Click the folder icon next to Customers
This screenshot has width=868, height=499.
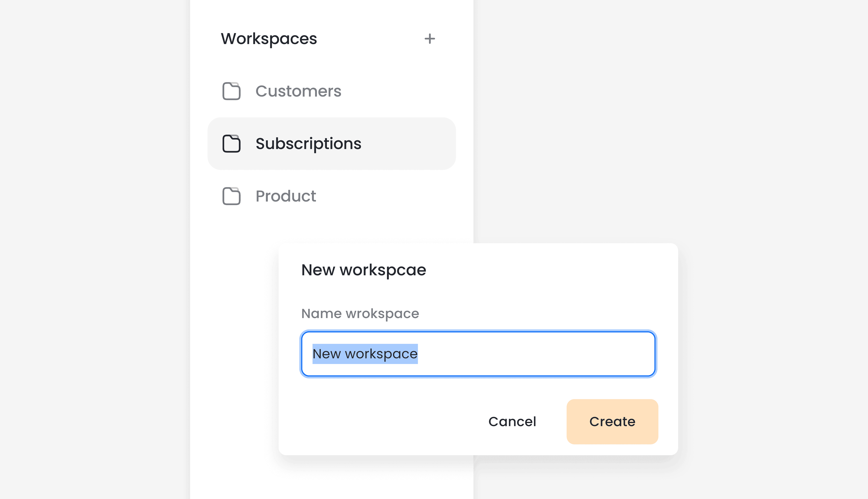pyautogui.click(x=231, y=91)
